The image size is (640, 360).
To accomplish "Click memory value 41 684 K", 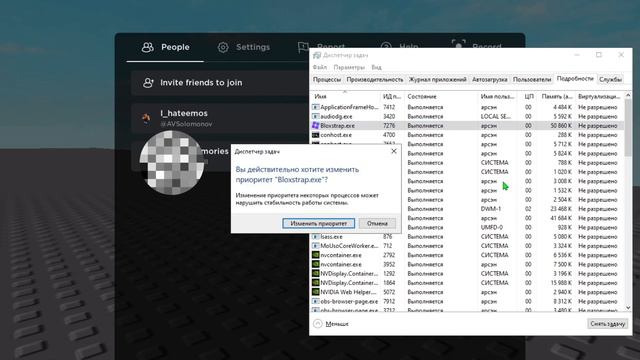I will click(561, 218).
